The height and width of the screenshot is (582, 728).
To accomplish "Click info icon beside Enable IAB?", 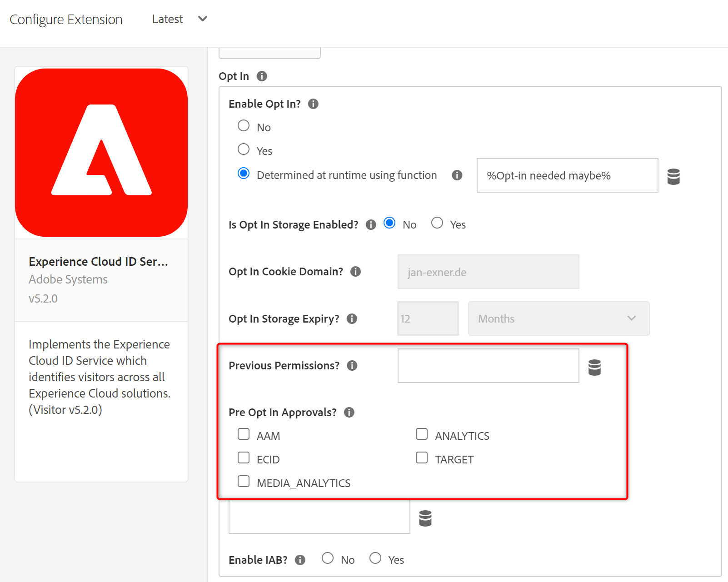I will pyautogui.click(x=300, y=560).
